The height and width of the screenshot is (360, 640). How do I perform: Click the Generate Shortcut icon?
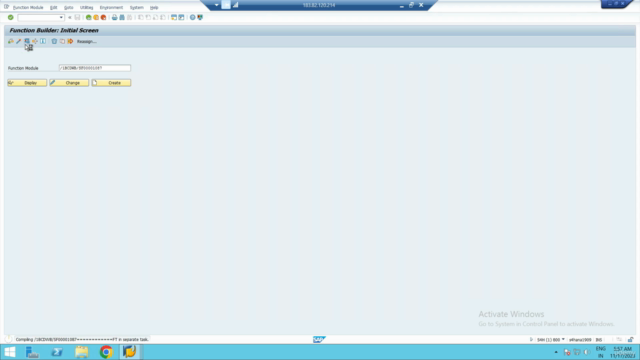181,18
